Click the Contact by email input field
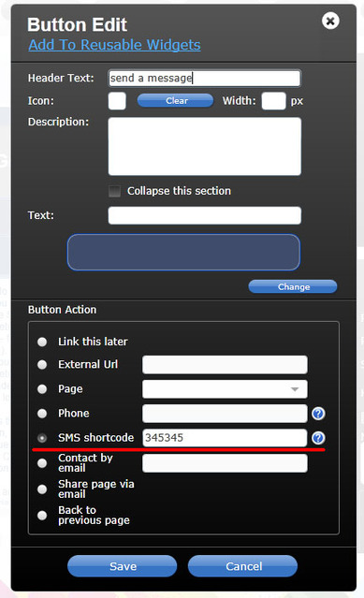The height and width of the screenshot is (598, 364). [x=225, y=463]
